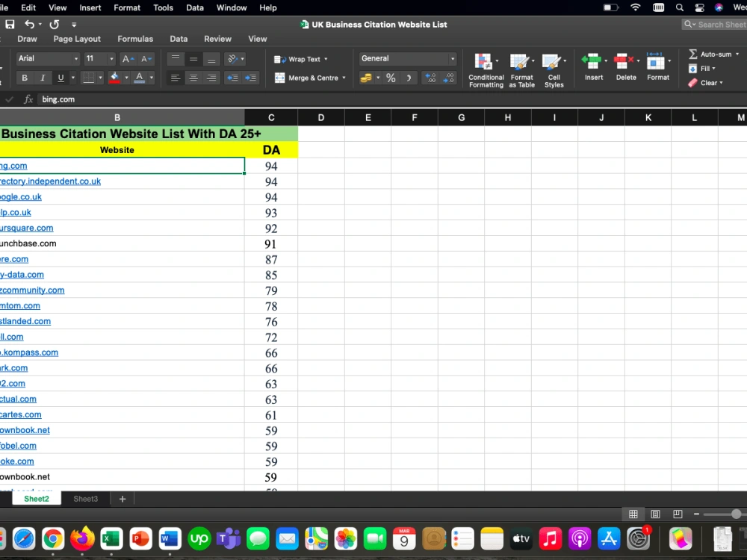Align text to bottom of cell
This screenshot has width=747, height=560.
tap(211, 58)
